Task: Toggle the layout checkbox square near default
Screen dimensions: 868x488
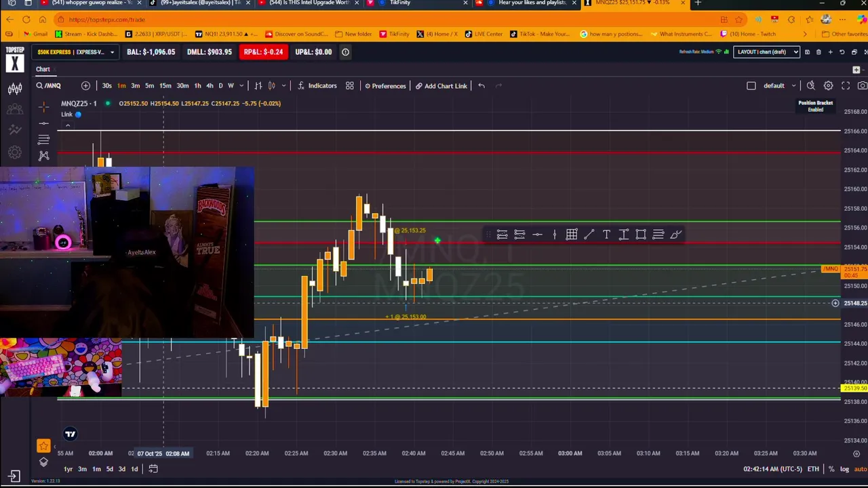Action: click(x=751, y=86)
